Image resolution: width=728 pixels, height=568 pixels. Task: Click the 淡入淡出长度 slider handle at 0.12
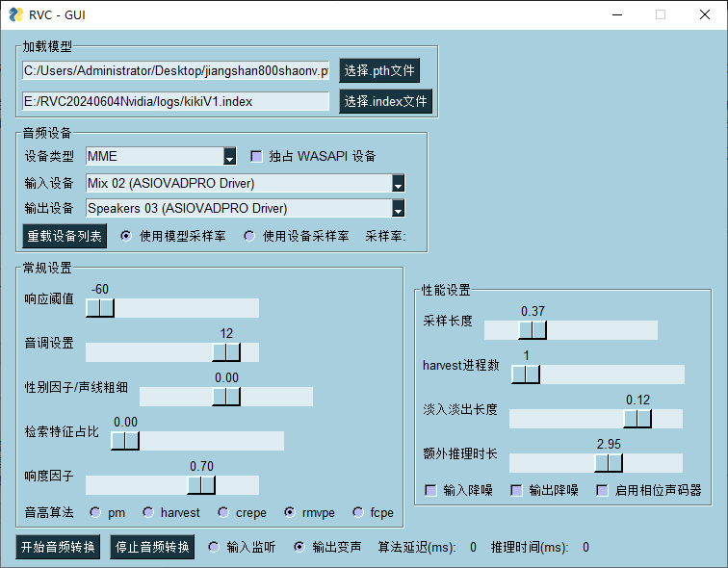637,419
